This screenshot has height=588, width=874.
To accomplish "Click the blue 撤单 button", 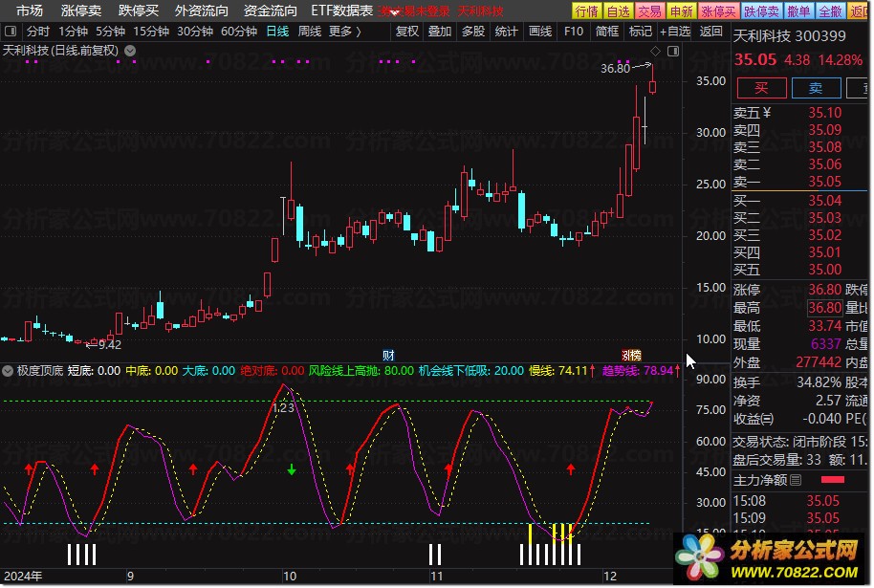I will pos(798,11).
